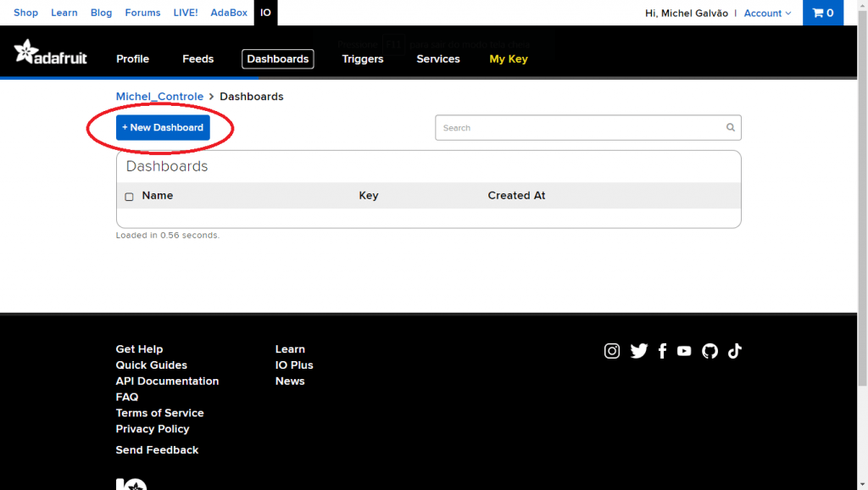Open API Documentation link
Image resolution: width=868 pixels, height=490 pixels.
tap(167, 381)
